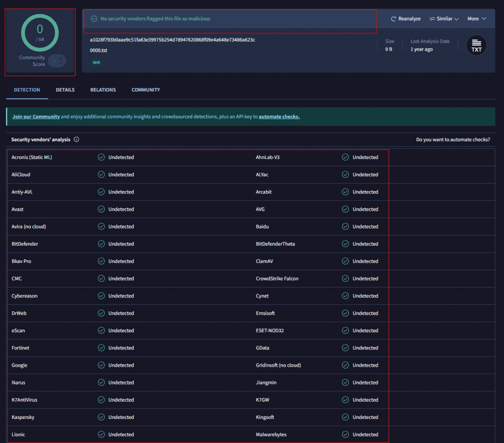The image size is (504, 443).
Task: Click the '1 year ago' last analysis date
Action: [x=422, y=49]
